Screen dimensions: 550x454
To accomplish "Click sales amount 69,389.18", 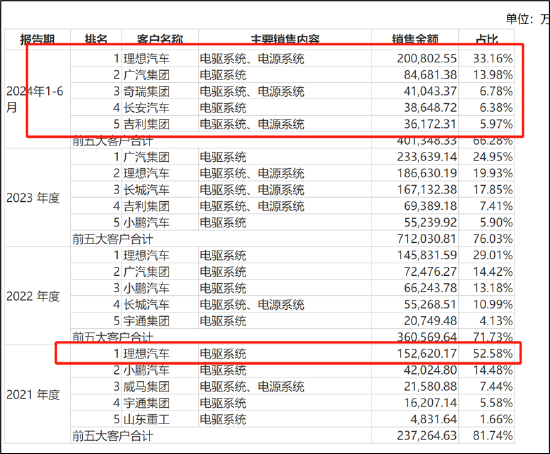I will (430, 206).
